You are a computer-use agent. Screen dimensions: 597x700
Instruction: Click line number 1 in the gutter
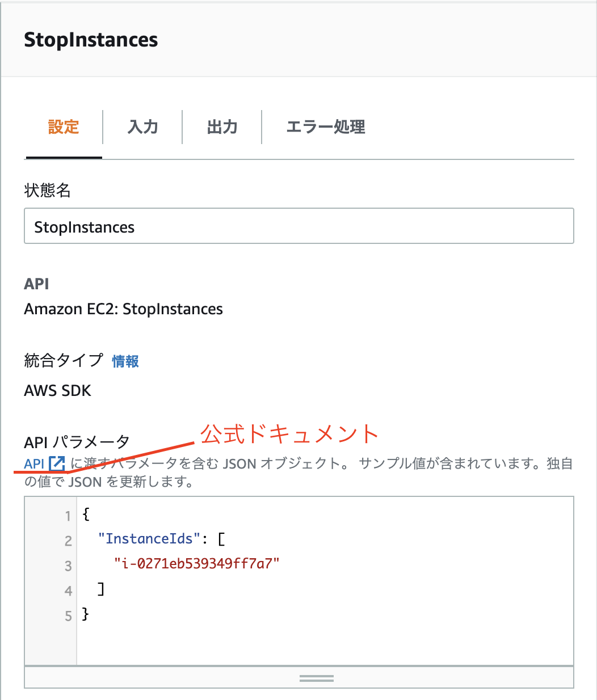click(68, 516)
